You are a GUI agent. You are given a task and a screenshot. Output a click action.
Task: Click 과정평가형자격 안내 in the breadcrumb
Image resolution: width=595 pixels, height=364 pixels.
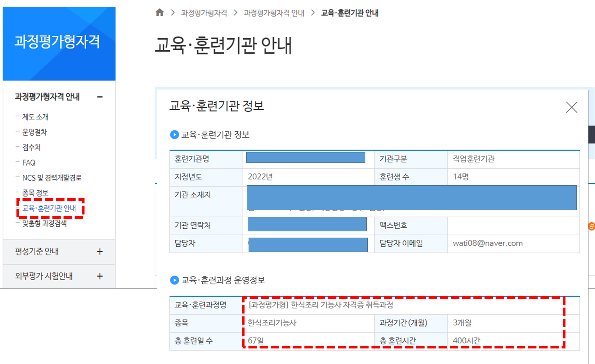click(274, 13)
